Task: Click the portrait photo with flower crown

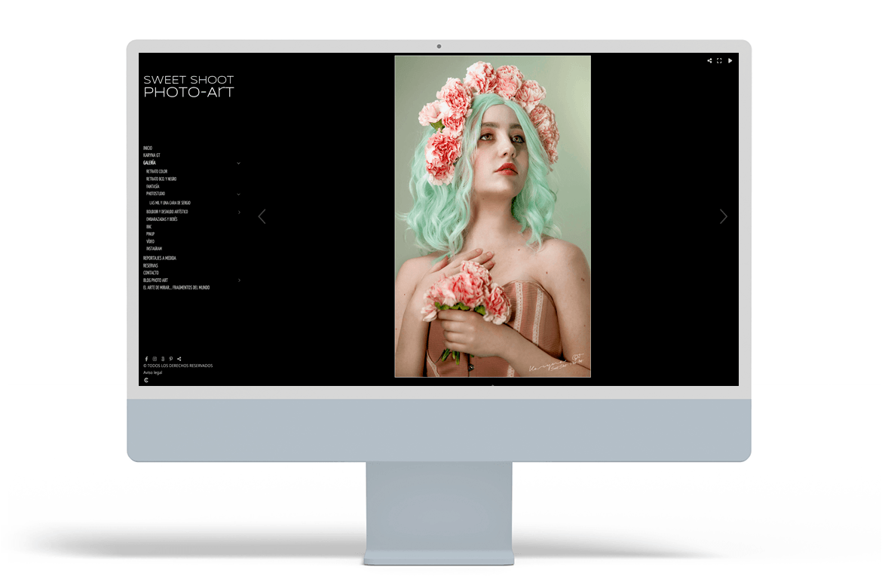Action: click(492, 216)
